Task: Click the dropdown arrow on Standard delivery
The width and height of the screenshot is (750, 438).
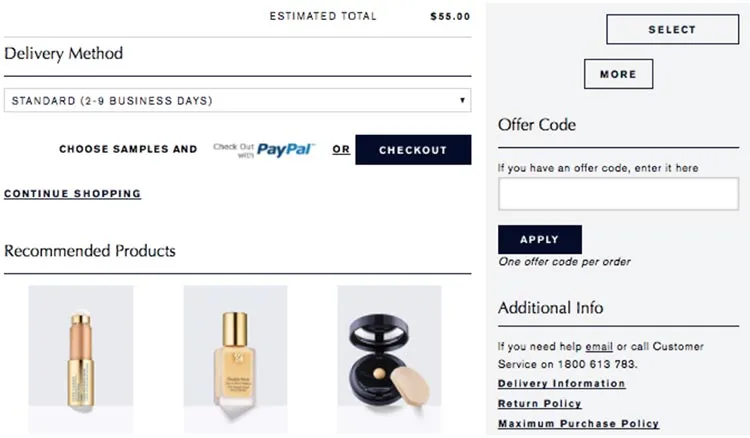Action: pos(462,100)
